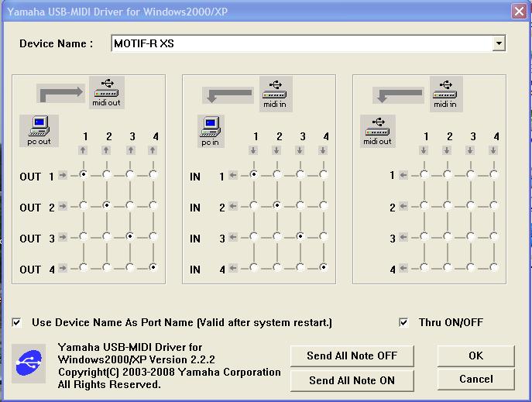532x402 pixels.
Task: Select thru row 3 column 3 radio button
Action: [x=471, y=236]
